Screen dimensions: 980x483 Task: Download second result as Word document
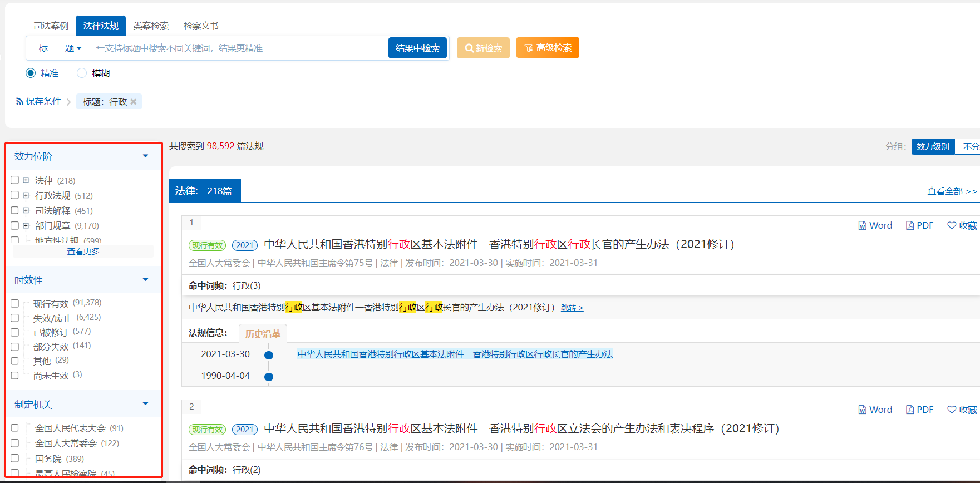pos(875,410)
